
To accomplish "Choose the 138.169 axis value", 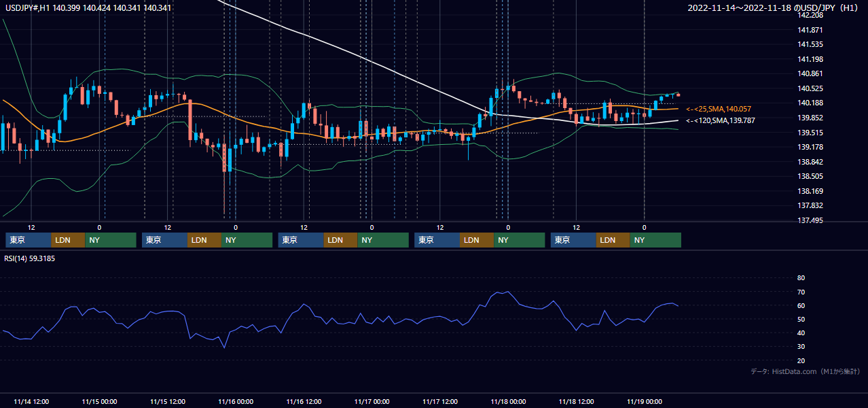I will tap(810, 191).
